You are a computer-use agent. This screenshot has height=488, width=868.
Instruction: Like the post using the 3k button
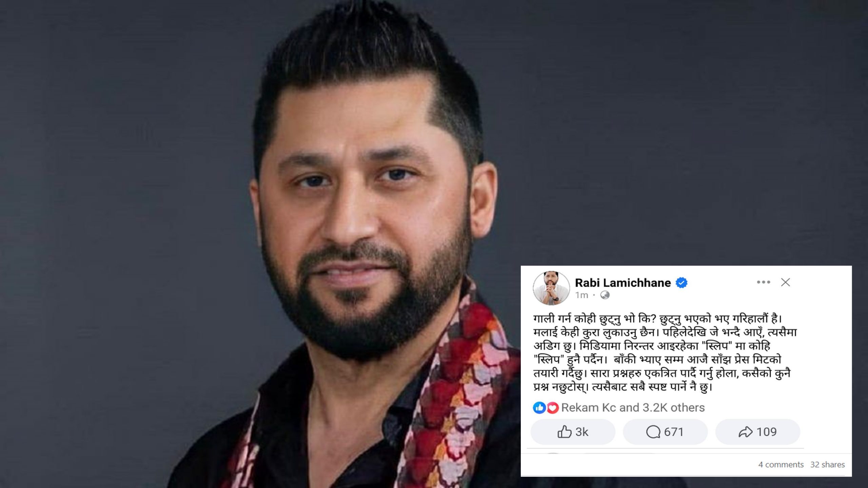tap(573, 432)
